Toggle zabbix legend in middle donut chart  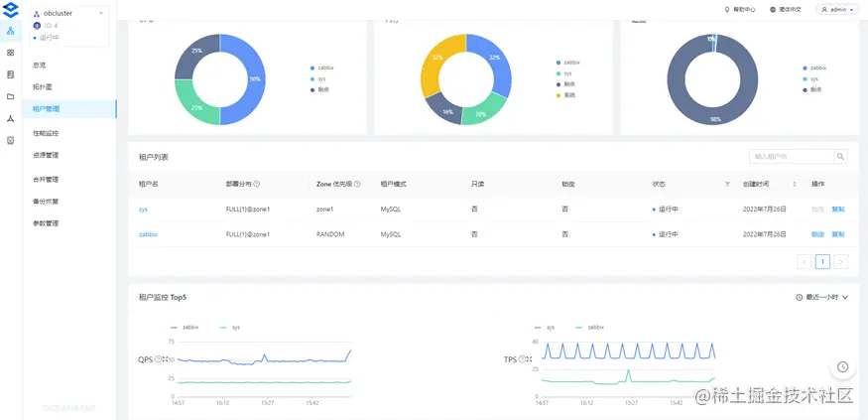tap(568, 63)
